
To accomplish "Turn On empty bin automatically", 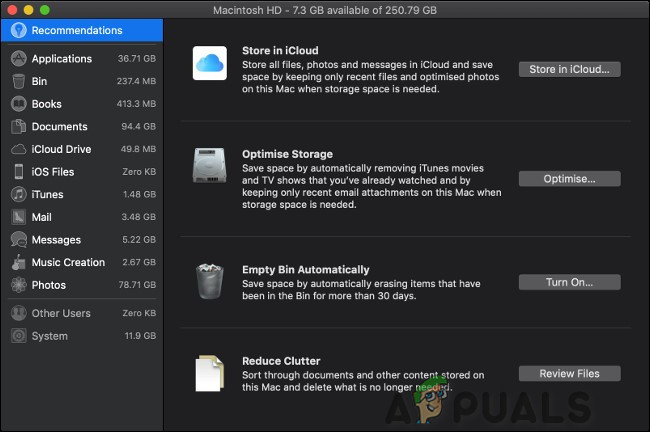I will coord(569,283).
